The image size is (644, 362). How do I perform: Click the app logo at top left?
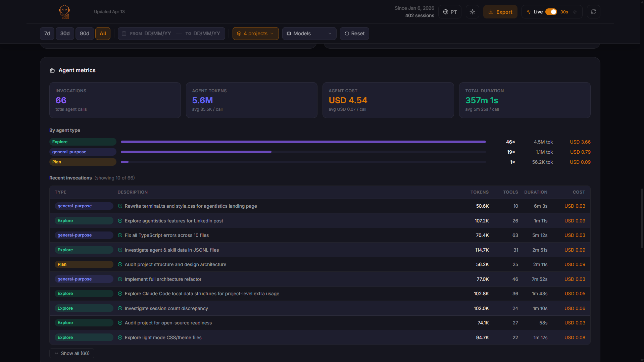(64, 12)
